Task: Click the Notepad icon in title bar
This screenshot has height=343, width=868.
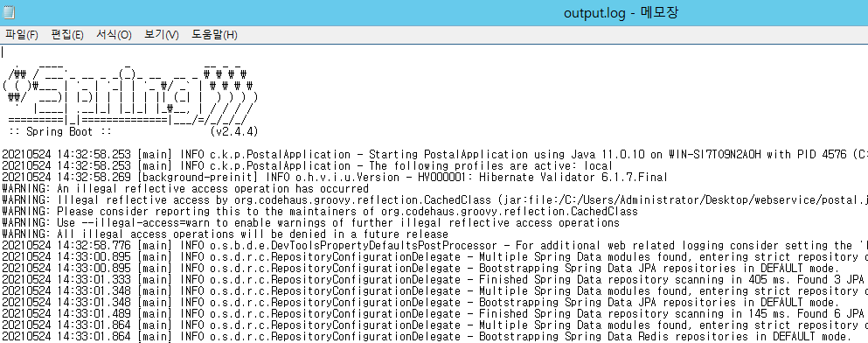Action: coord(9,12)
